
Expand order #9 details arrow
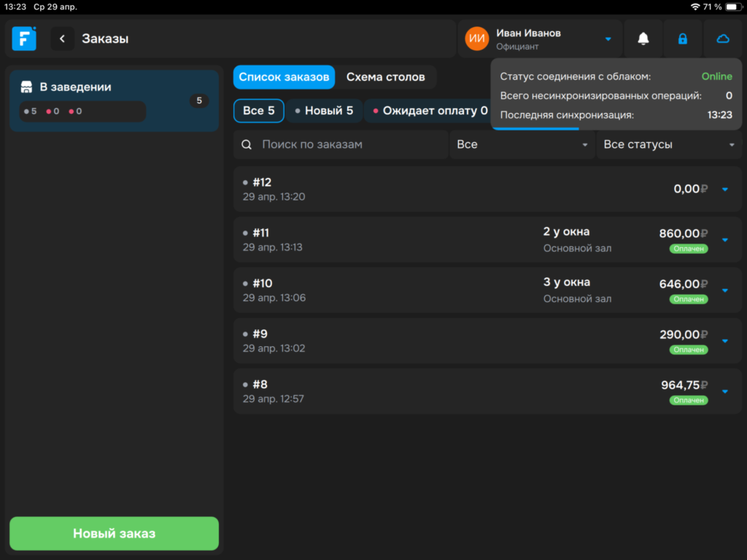[725, 341]
